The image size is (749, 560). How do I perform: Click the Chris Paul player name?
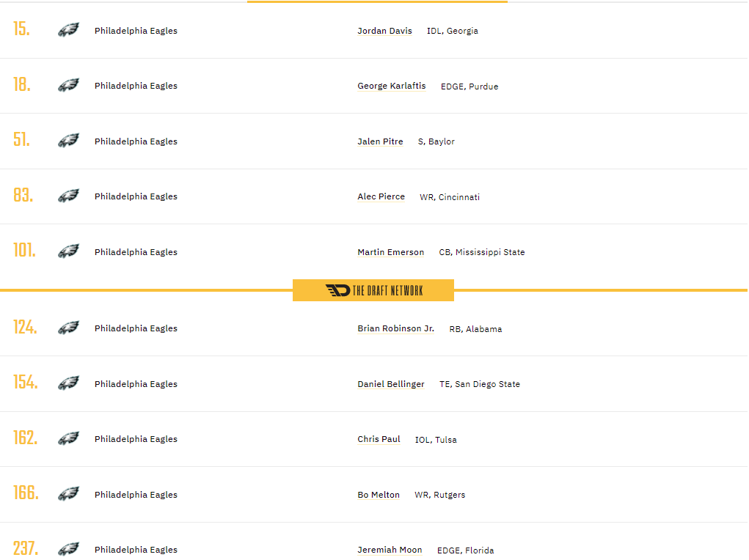(x=379, y=439)
